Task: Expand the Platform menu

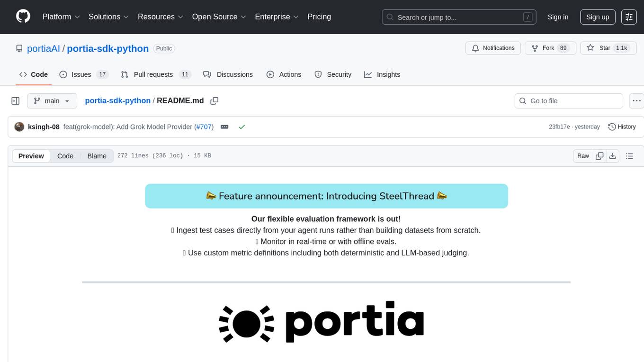Action: [60, 17]
